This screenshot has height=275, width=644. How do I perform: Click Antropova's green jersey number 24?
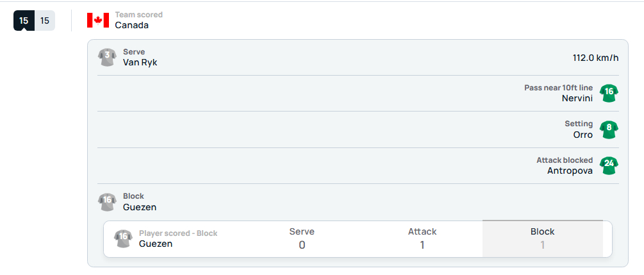point(609,165)
